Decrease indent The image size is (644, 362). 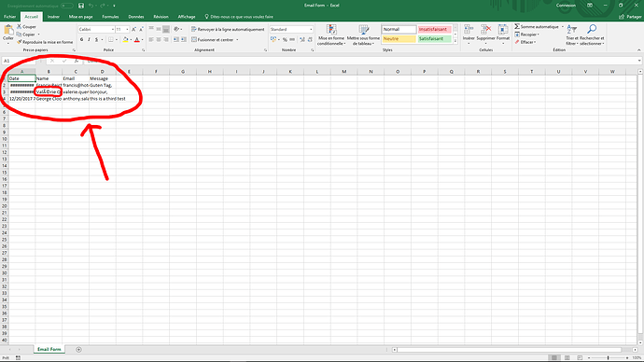pos(175,40)
